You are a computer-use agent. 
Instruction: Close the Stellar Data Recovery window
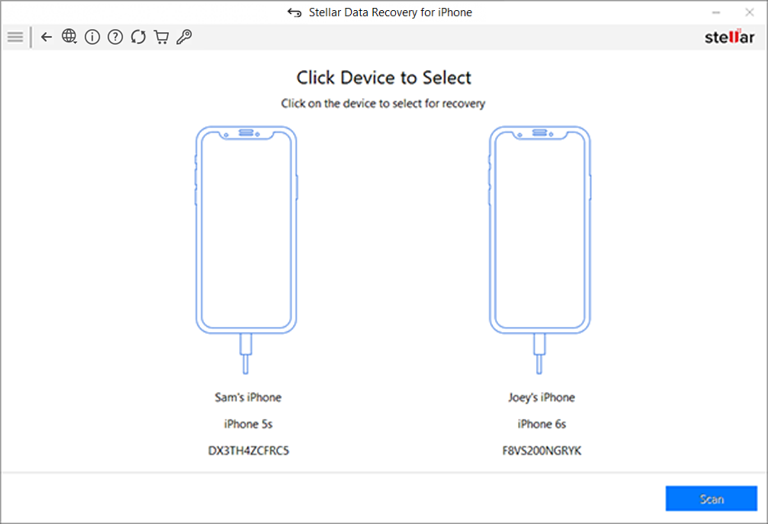coord(747,12)
